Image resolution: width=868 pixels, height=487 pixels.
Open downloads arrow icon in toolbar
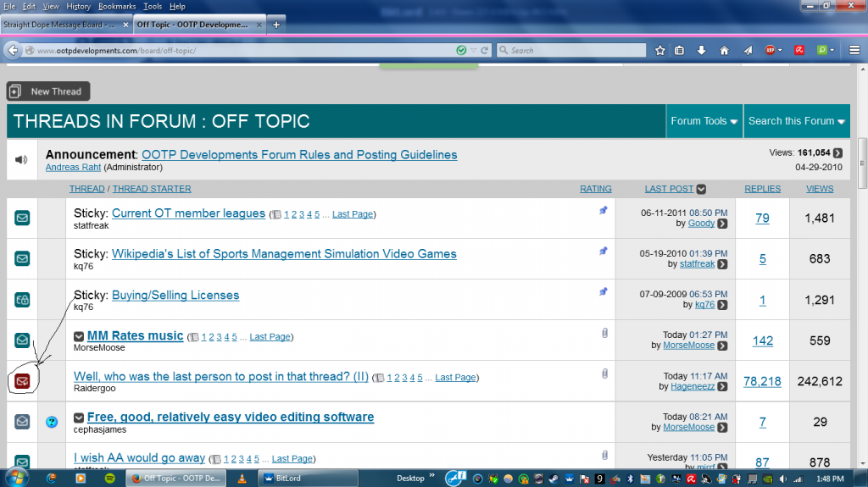point(701,50)
